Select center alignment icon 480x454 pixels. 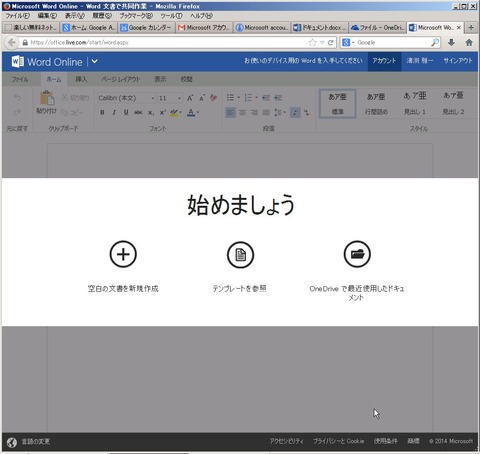click(242, 113)
